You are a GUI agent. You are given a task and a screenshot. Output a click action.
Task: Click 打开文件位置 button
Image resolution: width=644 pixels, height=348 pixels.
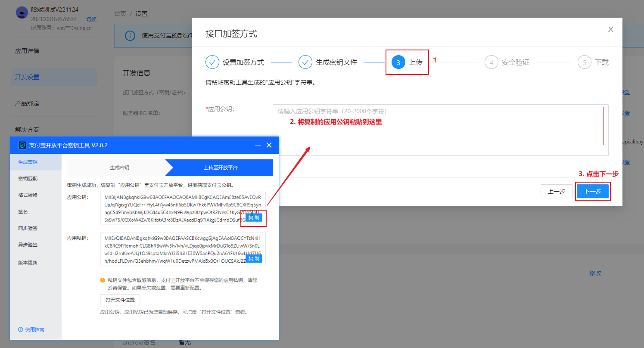pyautogui.click(x=120, y=300)
